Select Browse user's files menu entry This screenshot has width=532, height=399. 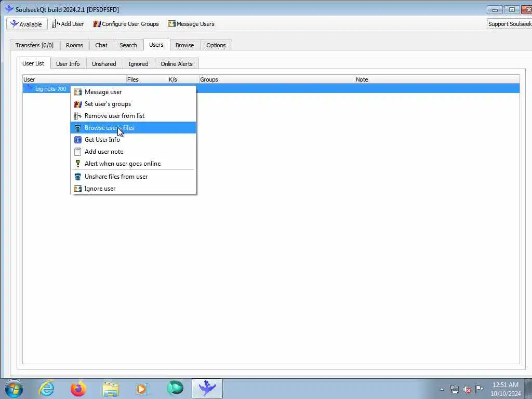134,128
